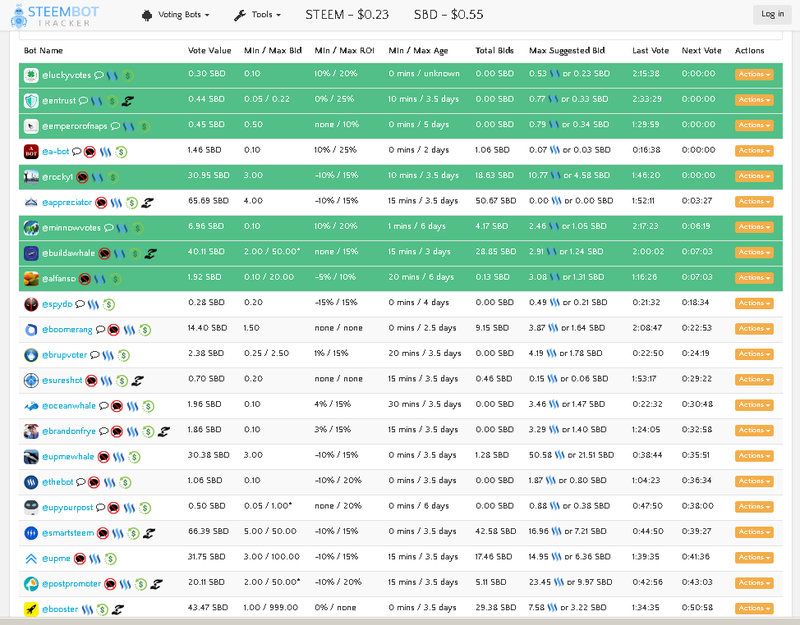Expand Actions menu in the @buildawhale row

coord(754,252)
